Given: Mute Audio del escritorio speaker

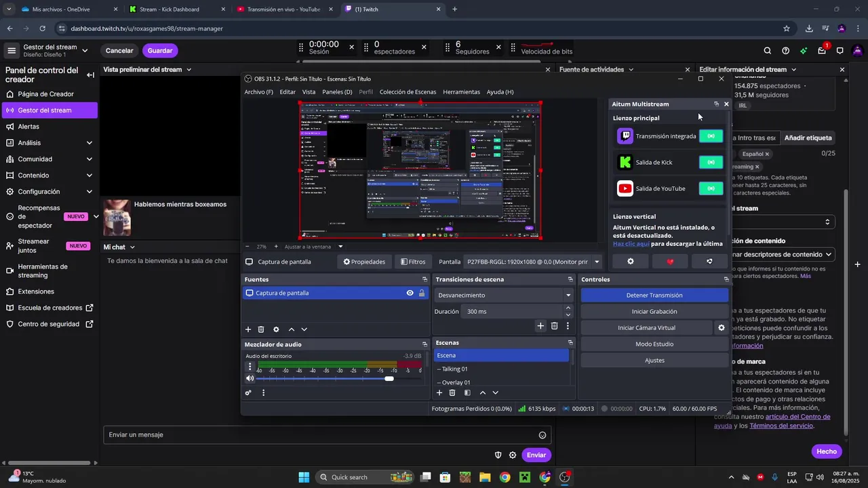Looking at the screenshot, I should [x=250, y=378].
